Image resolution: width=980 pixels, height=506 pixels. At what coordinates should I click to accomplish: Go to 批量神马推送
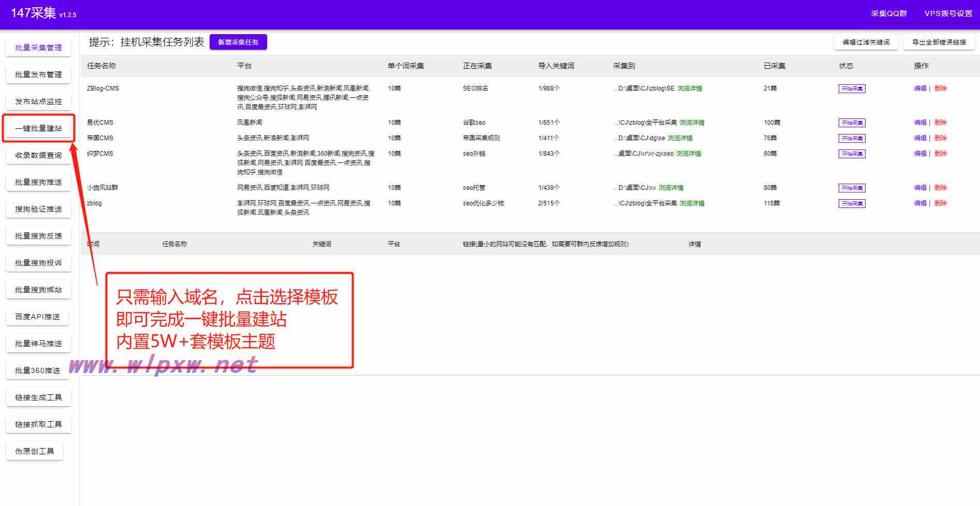[x=38, y=344]
